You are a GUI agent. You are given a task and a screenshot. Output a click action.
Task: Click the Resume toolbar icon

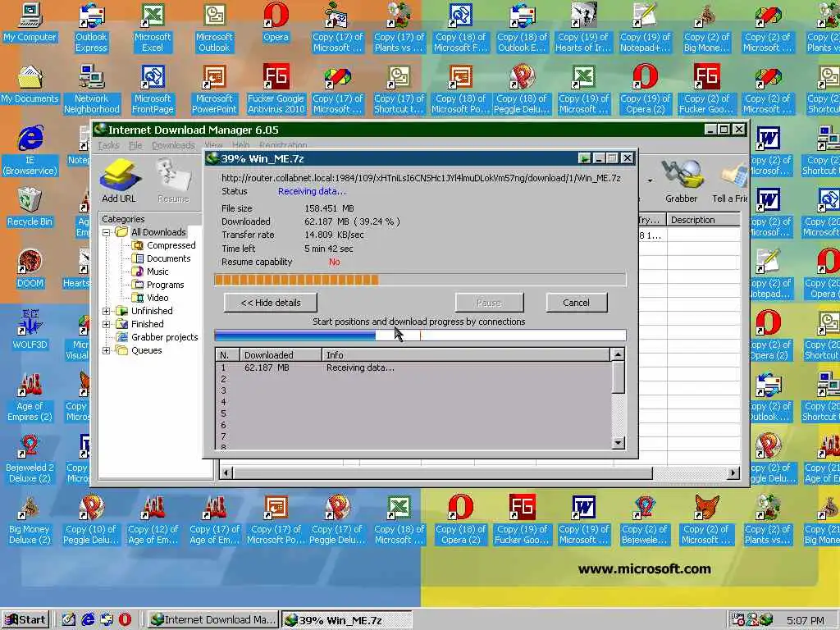click(174, 180)
